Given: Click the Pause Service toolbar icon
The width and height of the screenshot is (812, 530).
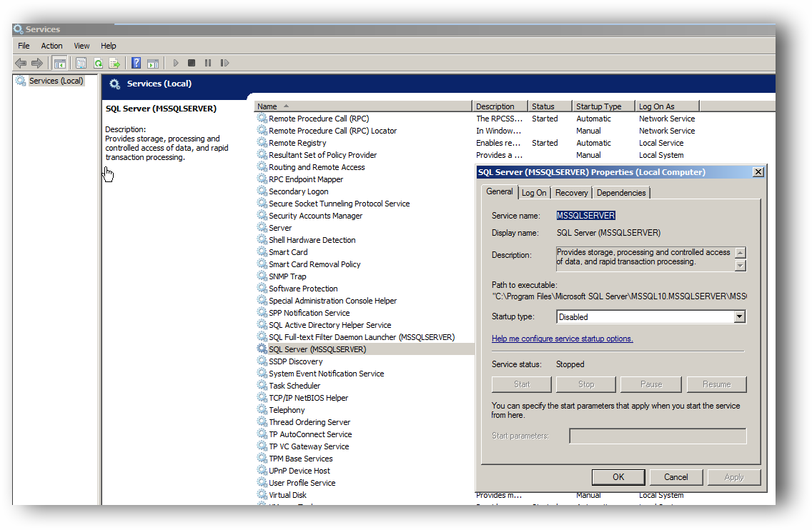Looking at the screenshot, I should [208, 63].
